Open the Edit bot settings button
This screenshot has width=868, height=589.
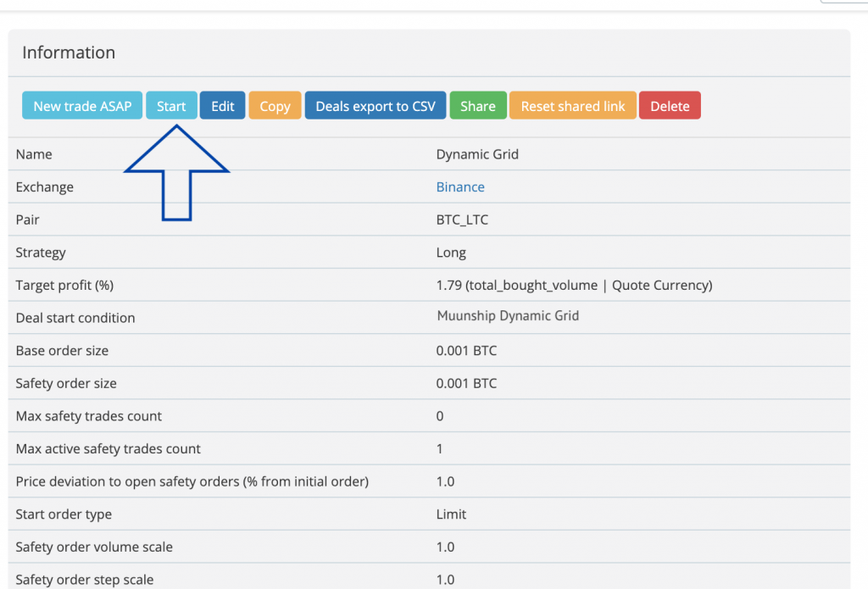(223, 106)
